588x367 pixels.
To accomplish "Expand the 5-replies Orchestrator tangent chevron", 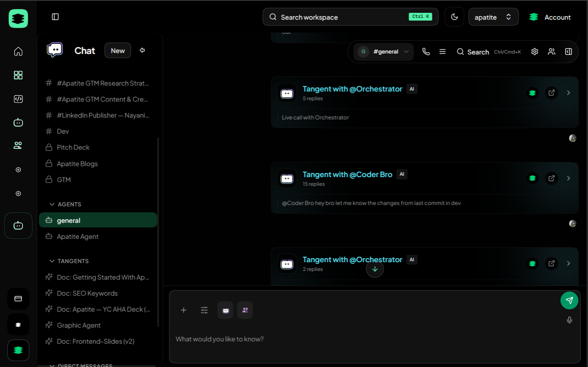I will pos(568,93).
